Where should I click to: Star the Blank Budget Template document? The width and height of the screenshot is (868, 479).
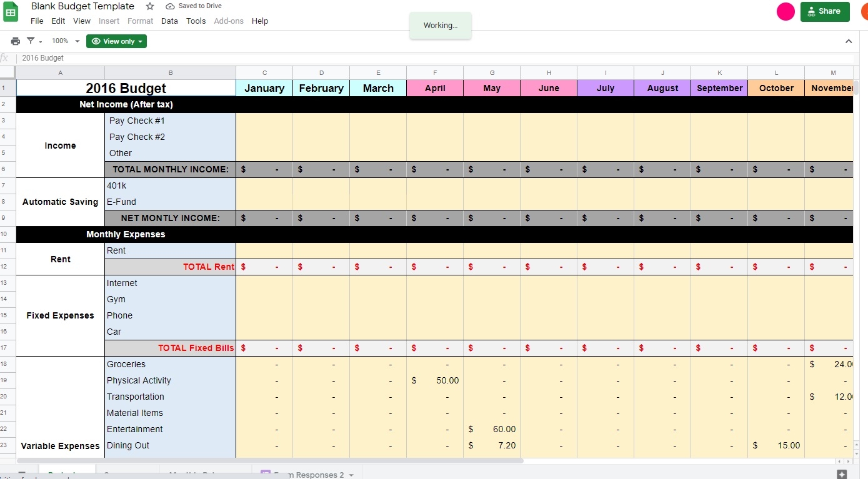pyautogui.click(x=150, y=6)
